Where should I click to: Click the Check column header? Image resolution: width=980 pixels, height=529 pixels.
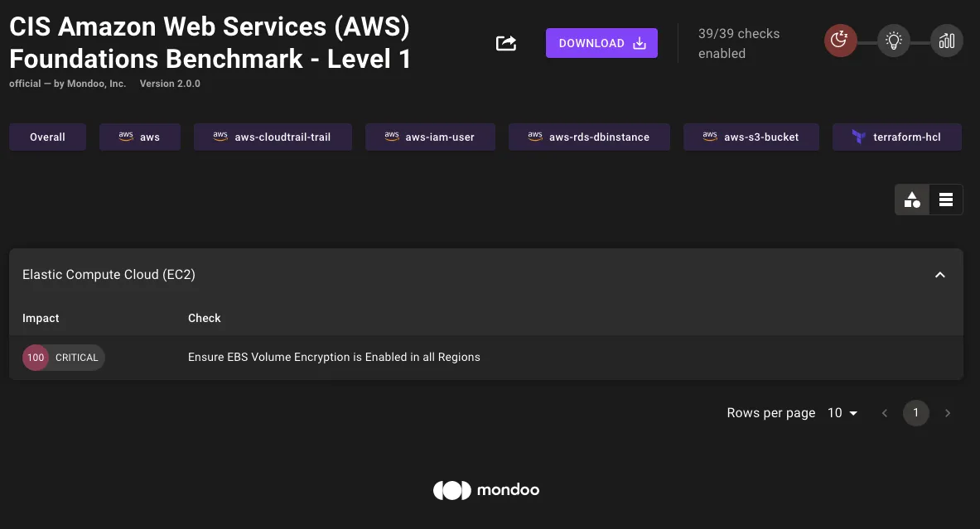205,318
